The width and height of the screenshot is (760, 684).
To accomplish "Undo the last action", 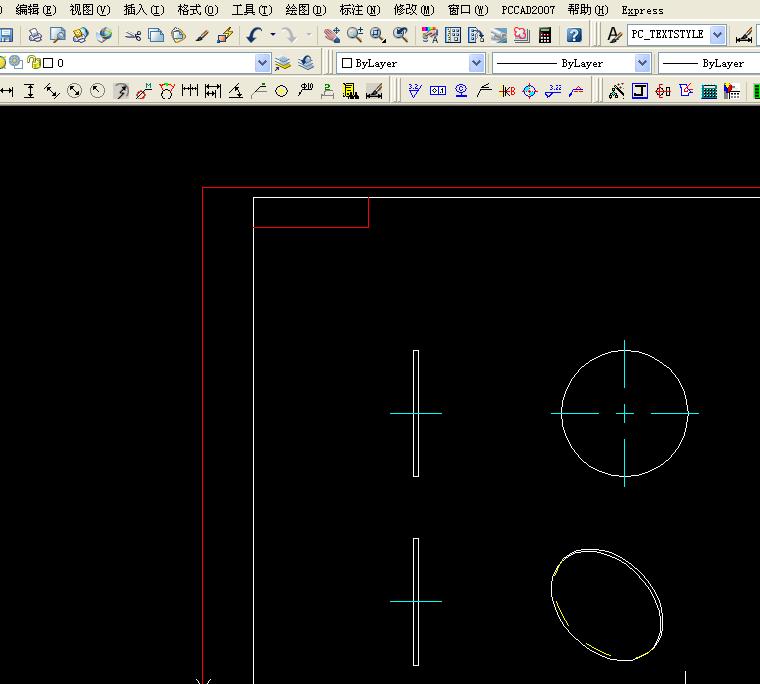I will [254, 35].
